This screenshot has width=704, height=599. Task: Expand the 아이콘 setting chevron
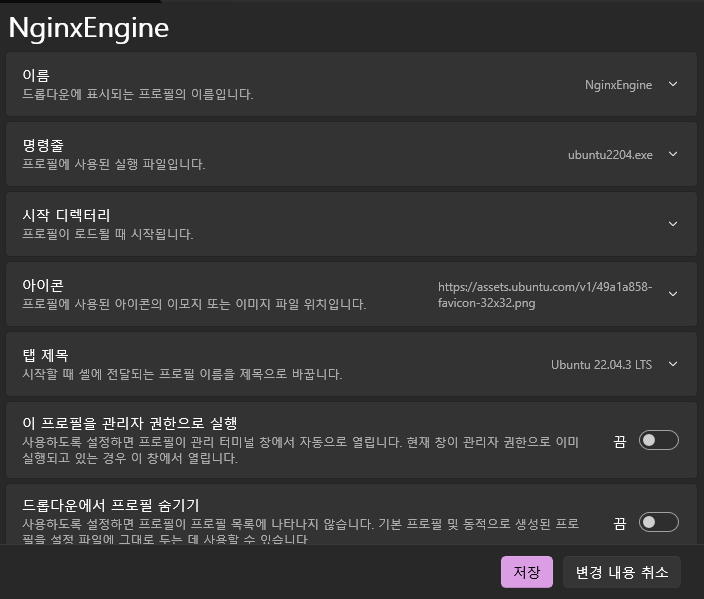pos(673,294)
